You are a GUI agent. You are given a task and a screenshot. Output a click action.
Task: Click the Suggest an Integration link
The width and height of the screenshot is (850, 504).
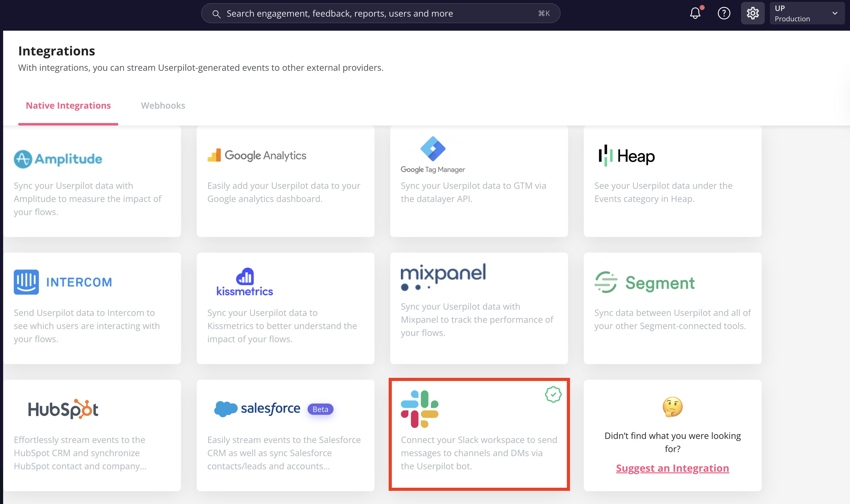(x=672, y=468)
